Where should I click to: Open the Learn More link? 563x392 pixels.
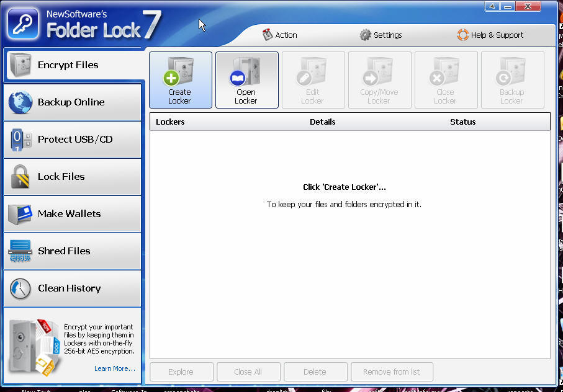114,368
